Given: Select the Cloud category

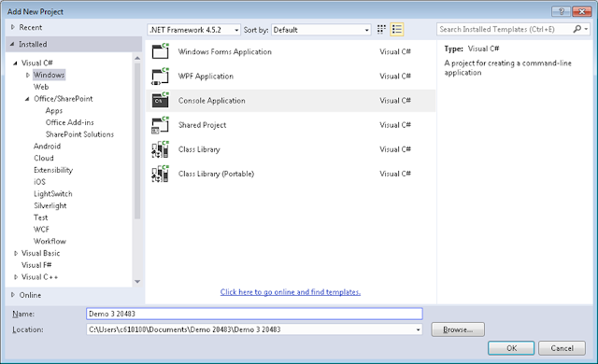Looking at the screenshot, I should [x=44, y=158].
